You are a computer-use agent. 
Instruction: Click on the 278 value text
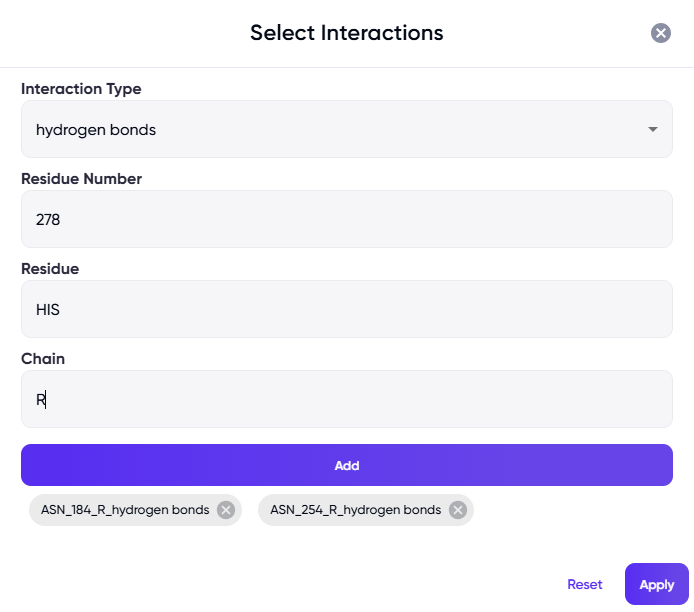click(48, 219)
